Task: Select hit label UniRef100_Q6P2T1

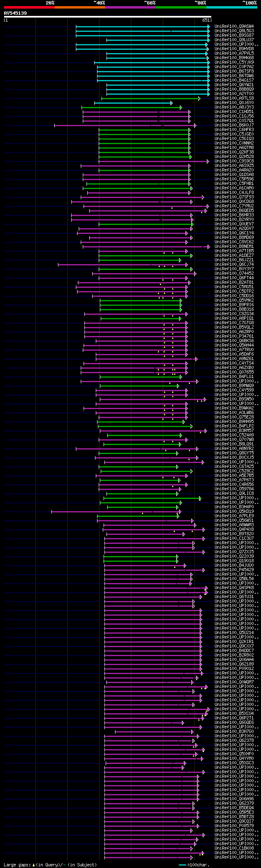Action: pos(234,718)
